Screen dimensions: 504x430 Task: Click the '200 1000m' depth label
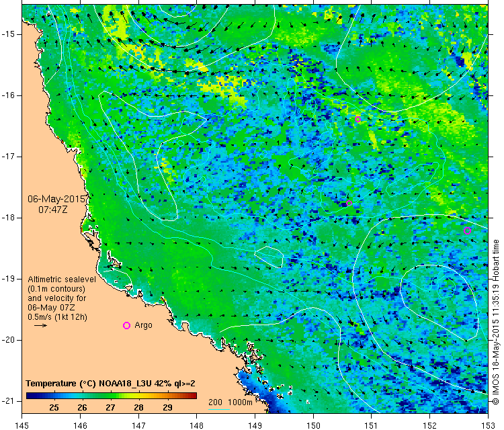pos(230,402)
